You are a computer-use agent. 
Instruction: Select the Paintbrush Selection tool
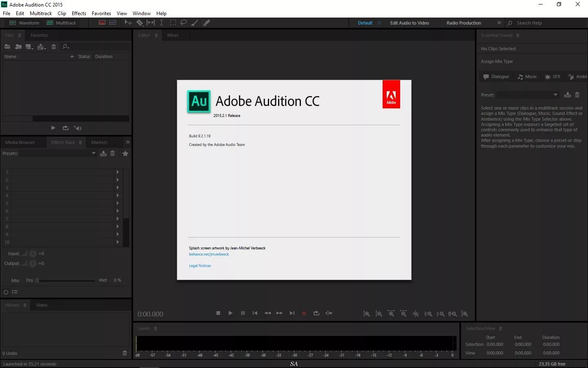(x=195, y=23)
